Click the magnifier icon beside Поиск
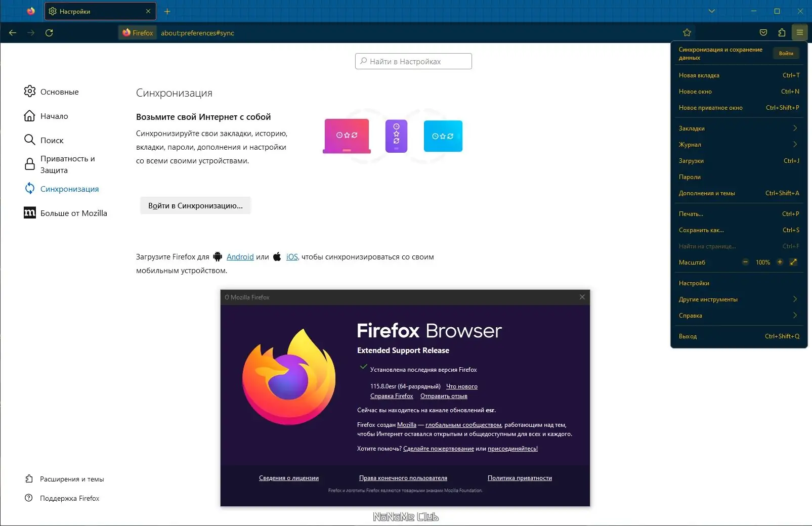 tap(30, 140)
